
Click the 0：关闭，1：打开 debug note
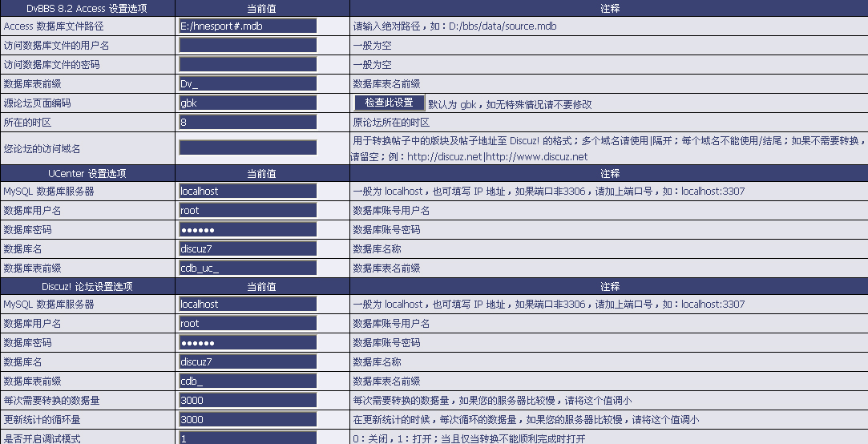coord(469,438)
